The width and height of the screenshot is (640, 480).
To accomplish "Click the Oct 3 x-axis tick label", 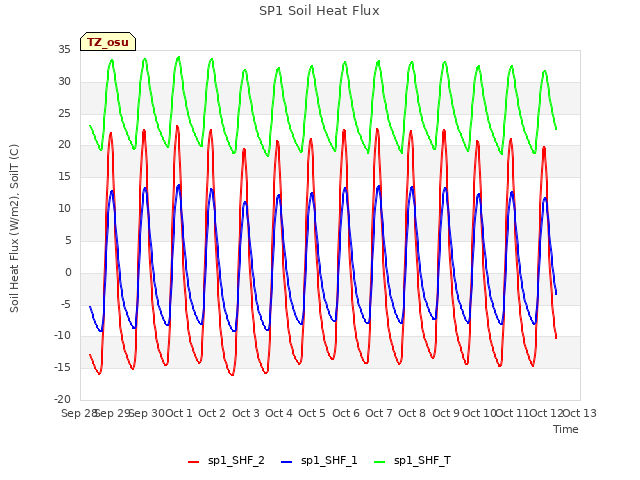I will [246, 413].
